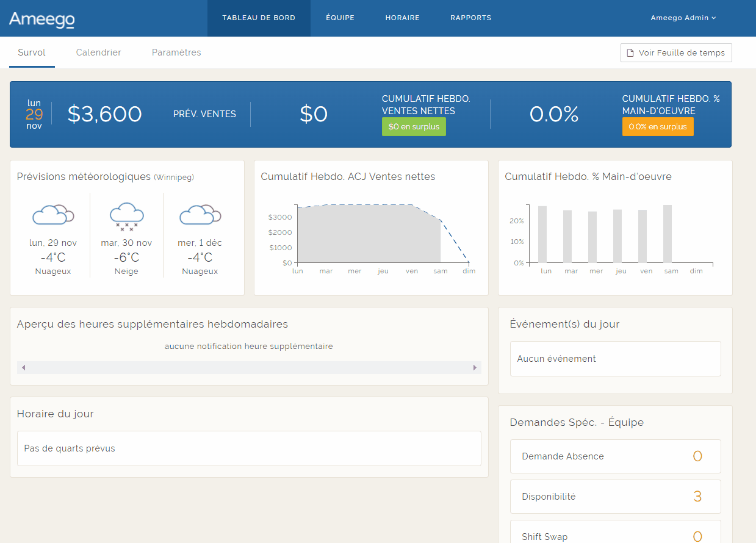Image resolution: width=756 pixels, height=543 pixels.
Task: Click the Ameego logo
Action: point(42,19)
